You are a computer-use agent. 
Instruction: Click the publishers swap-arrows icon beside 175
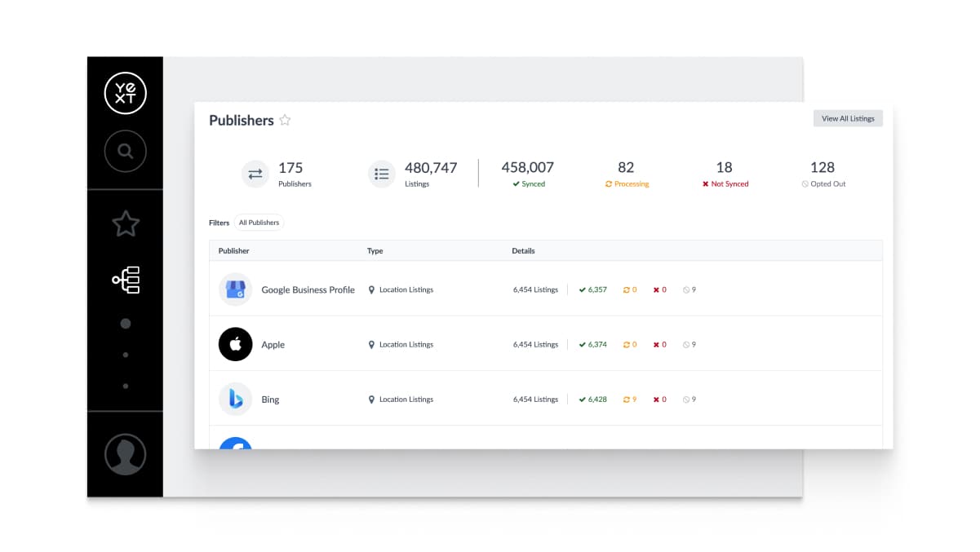point(255,174)
